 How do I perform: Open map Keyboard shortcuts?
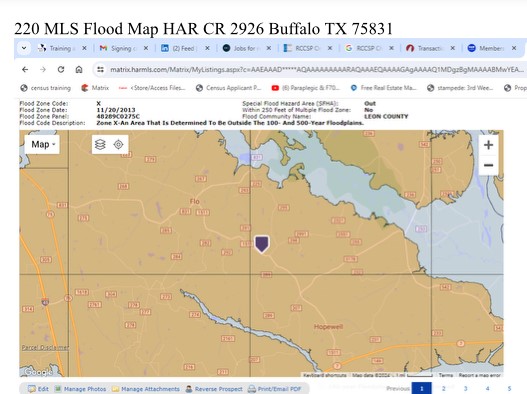(x=325, y=375)
